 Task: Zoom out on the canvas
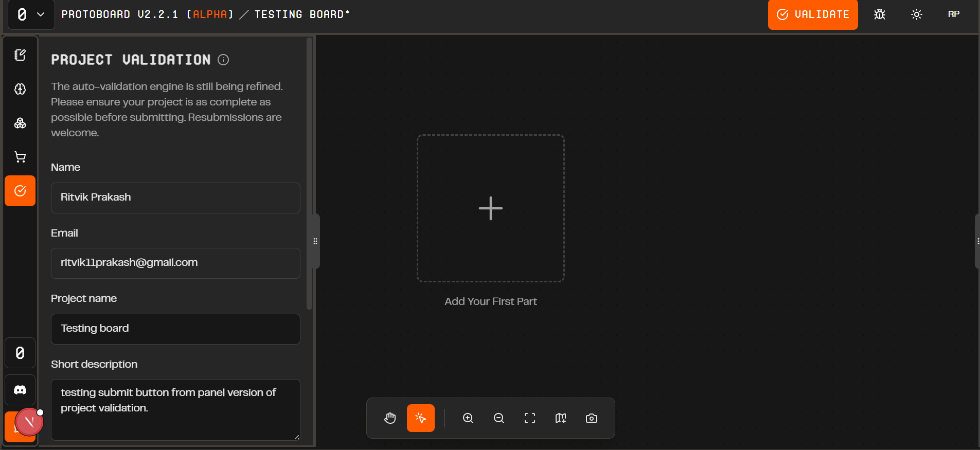[x=499, y=418]
